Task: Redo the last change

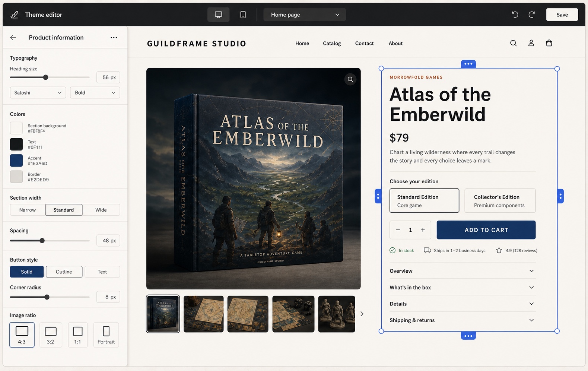Action: coord(532,15)
